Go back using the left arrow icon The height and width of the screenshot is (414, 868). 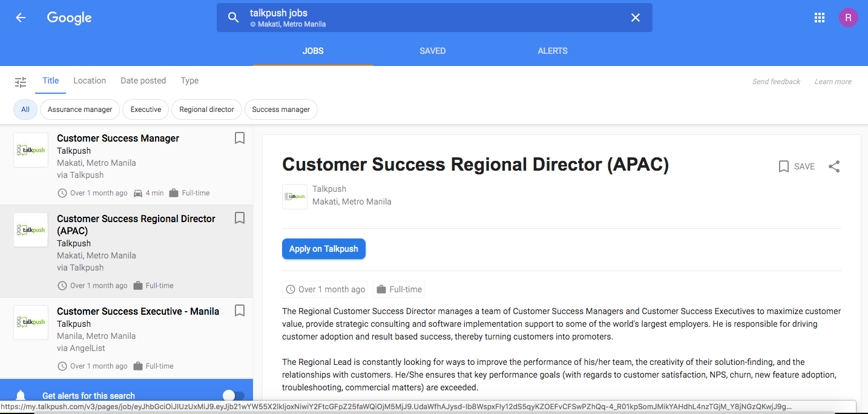[x=21, y=18]
